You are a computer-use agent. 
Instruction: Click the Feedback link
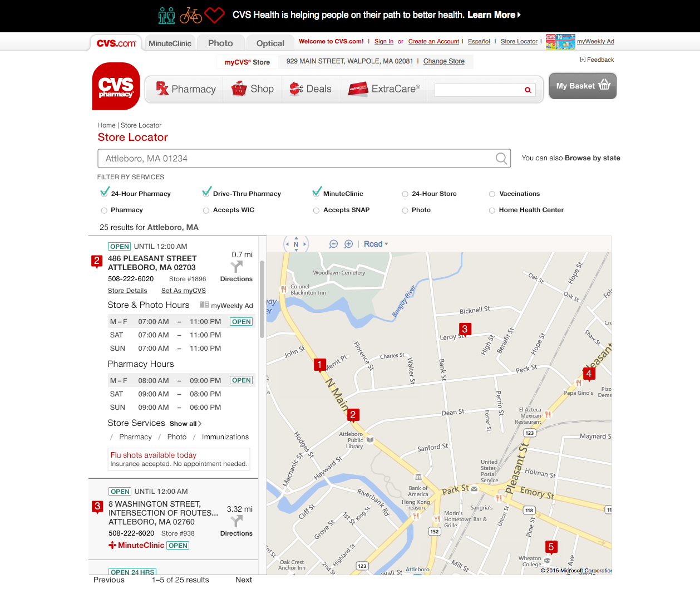597,60
